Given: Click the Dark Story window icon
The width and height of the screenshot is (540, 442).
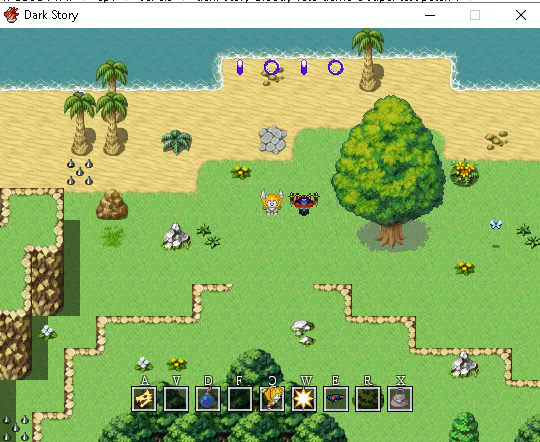Looking at the screenshot, I should tap(11, 15).
